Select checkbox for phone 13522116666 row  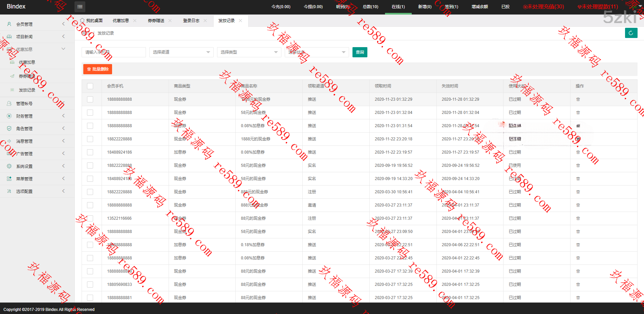coord(90,218)
